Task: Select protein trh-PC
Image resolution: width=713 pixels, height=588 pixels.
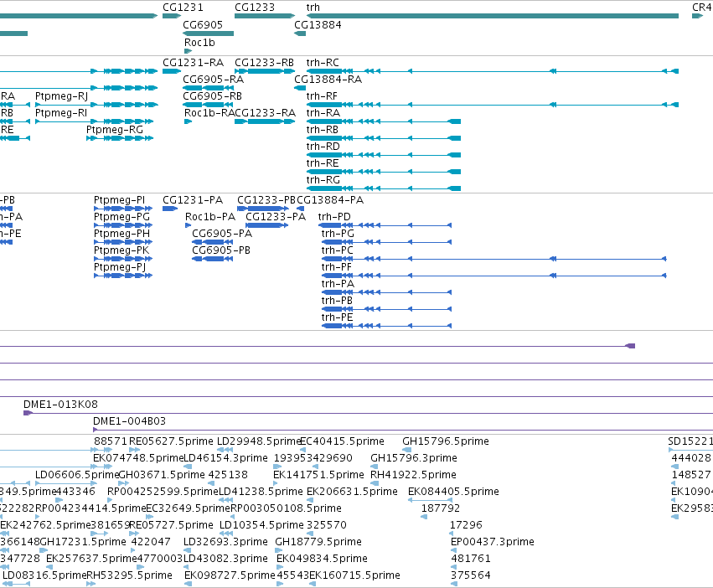Action: pos(337,251)
